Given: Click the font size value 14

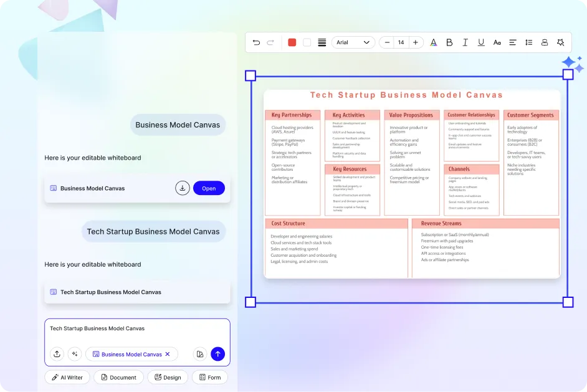Looking at the screenshot, I should (x=401, y=42).
